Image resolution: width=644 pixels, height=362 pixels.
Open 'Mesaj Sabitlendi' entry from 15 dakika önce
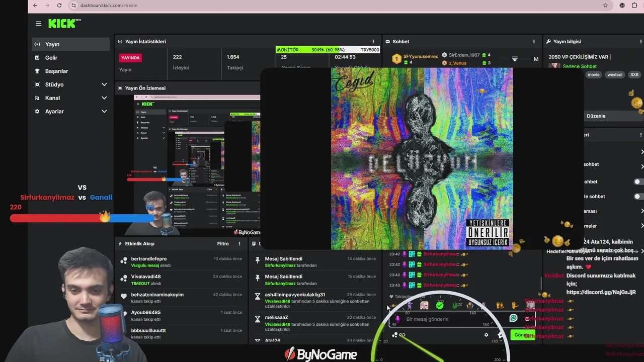point(315,280)
